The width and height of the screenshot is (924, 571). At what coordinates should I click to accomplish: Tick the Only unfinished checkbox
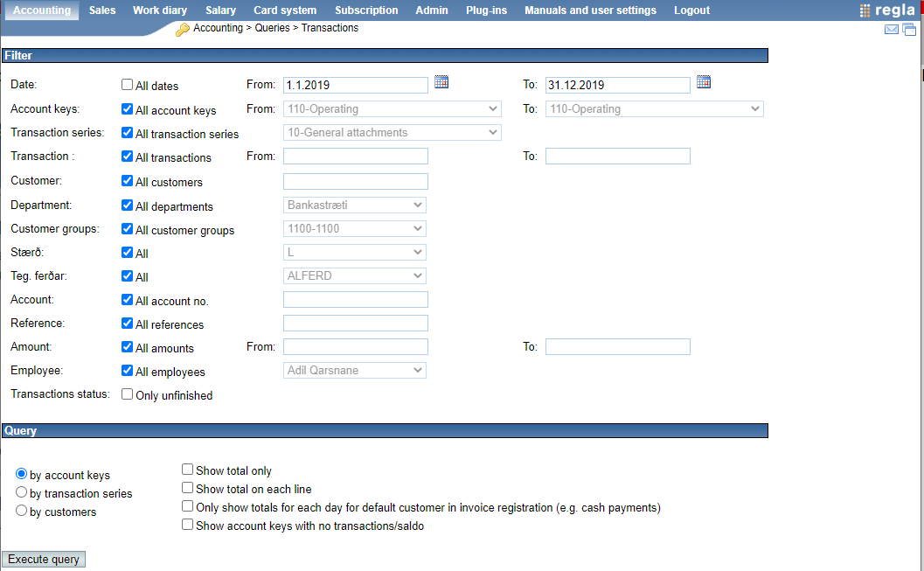coord(128,394)
